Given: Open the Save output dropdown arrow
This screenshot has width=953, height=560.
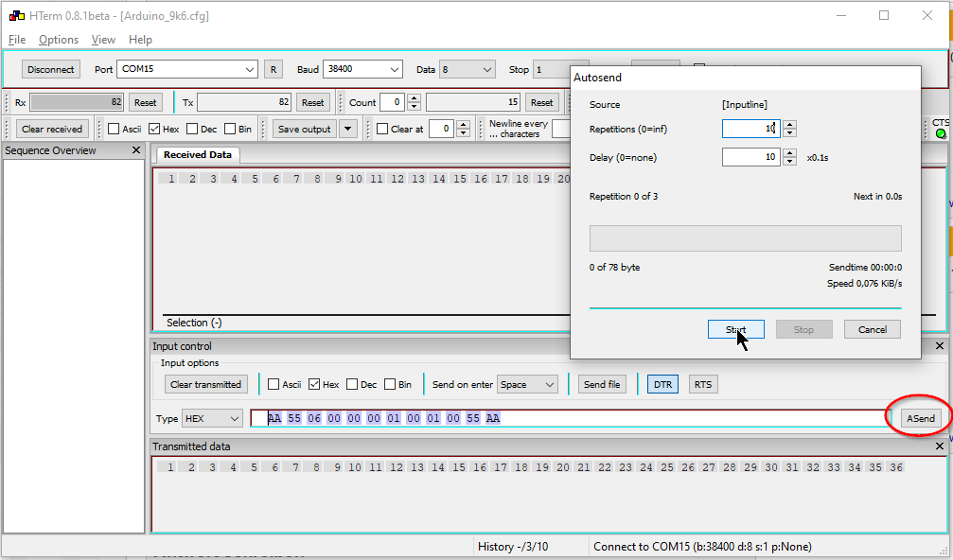Looking at the screenshot, I should pyautogui.click(x=347, y=129).
